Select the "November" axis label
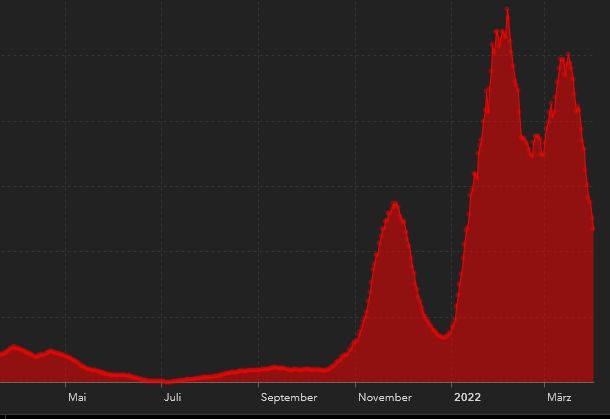Image resolution: width=610 pixels, height=419 pixels. point(385,397)
